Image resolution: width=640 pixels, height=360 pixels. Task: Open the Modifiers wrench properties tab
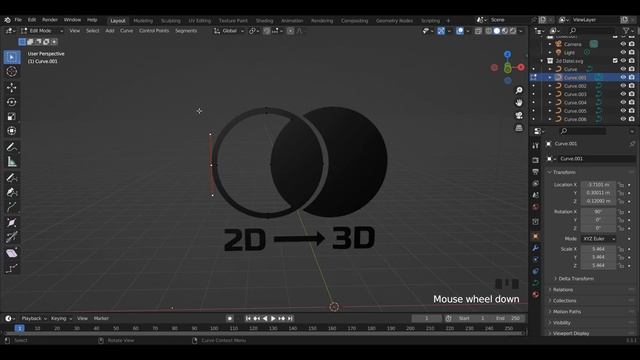pos(536,248)
